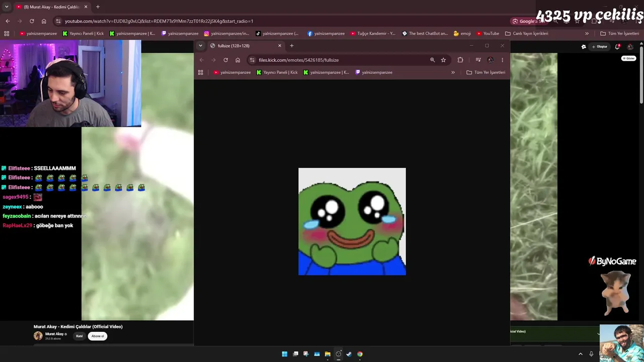Open The best ChatBot bookmark
Viewport: 644px width, 362px height.
(425, 34)
